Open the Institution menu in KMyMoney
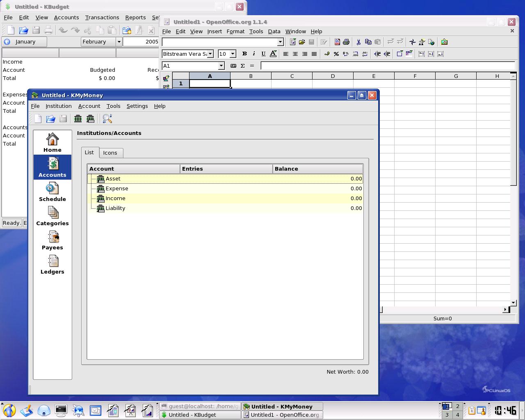 pos(59,106)
